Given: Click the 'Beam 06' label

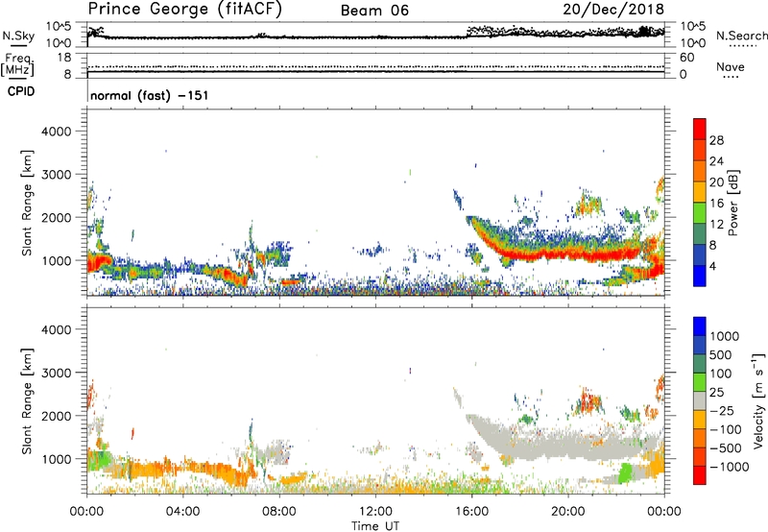Looking at the screenshot, I should [x=374, y=11].
